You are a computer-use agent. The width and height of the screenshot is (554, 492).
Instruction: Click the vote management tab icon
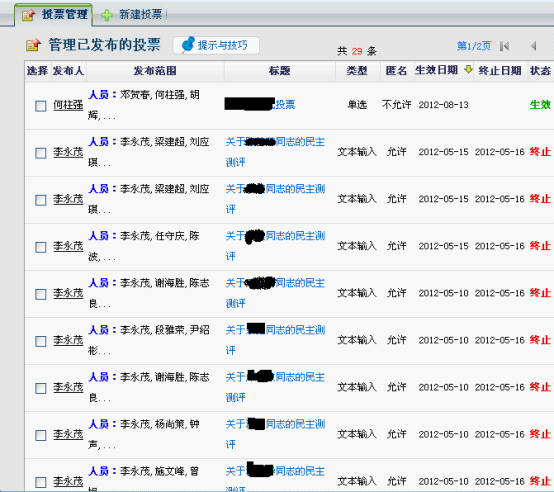(x=29, y=15)
